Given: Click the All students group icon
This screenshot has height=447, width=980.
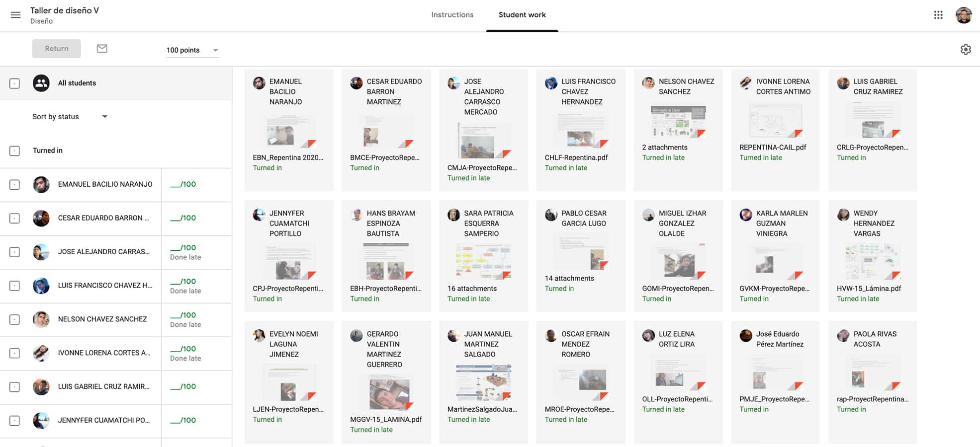Looking at the screenshot, I should point(41,83).
